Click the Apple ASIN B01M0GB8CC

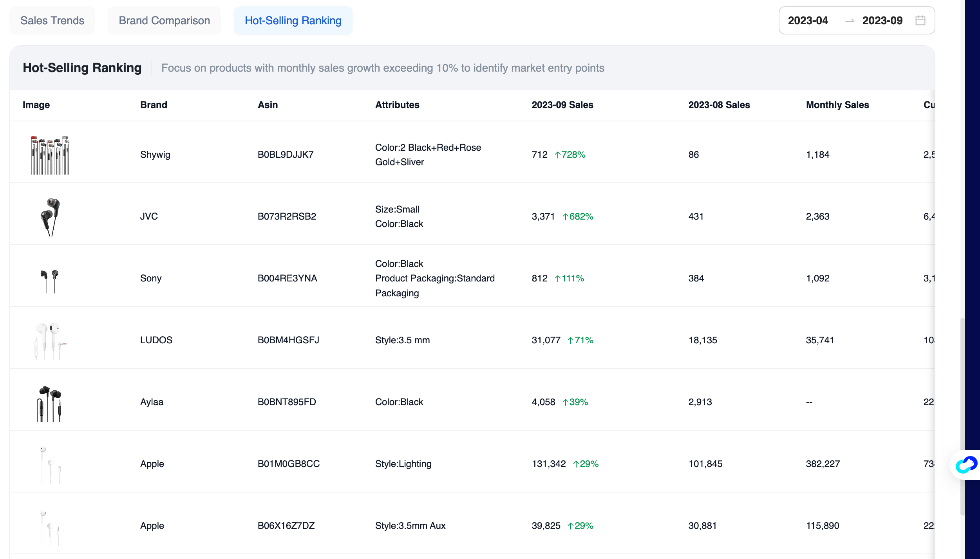click(288, 464)
